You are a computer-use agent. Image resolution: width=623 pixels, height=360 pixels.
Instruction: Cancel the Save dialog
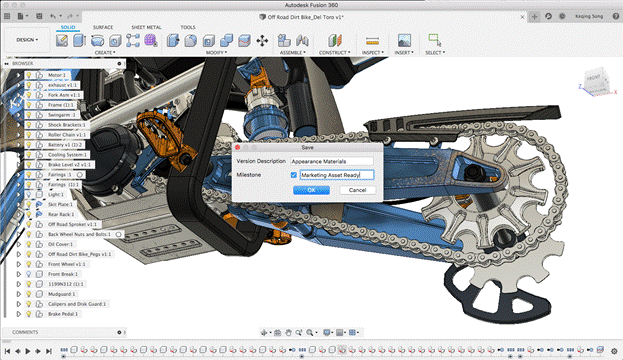(x=358, y=190)
